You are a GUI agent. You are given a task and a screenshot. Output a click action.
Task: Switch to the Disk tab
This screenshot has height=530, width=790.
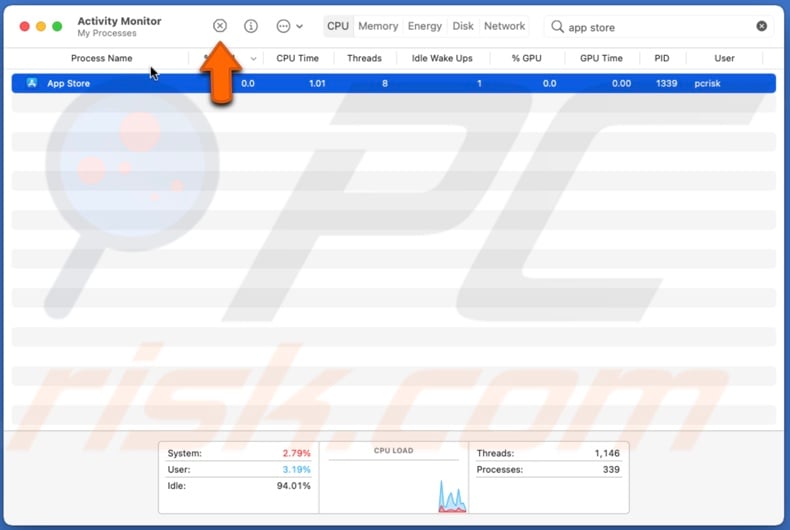click(x=463, y=26)
